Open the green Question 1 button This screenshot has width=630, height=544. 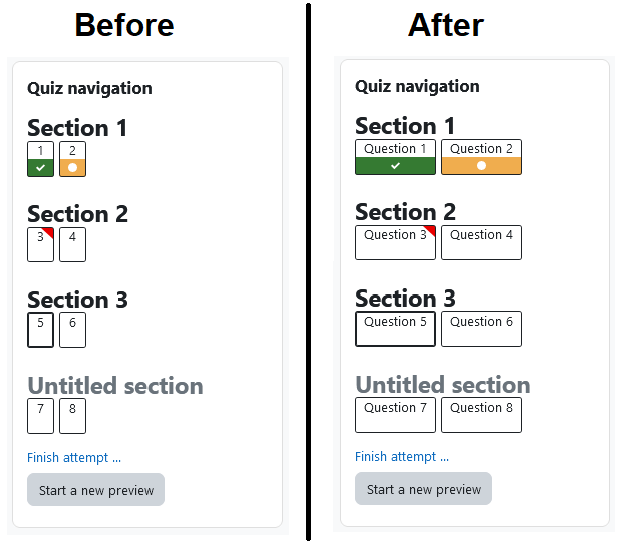click(x=395, y=157)
